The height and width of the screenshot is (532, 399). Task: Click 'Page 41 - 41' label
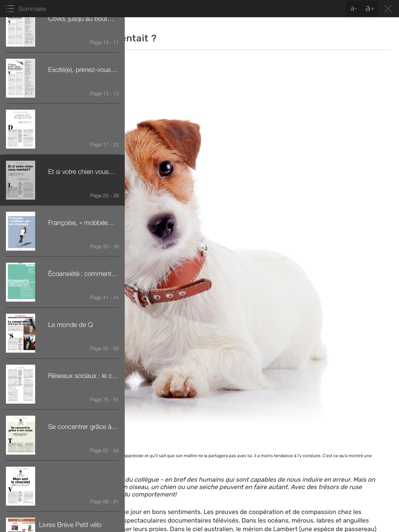104,298
